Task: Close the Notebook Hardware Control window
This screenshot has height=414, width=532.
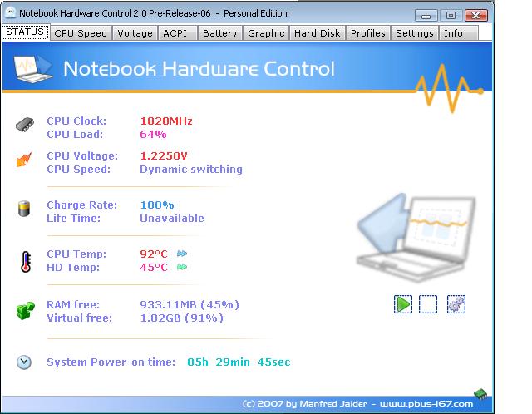Action: point(476,15)
